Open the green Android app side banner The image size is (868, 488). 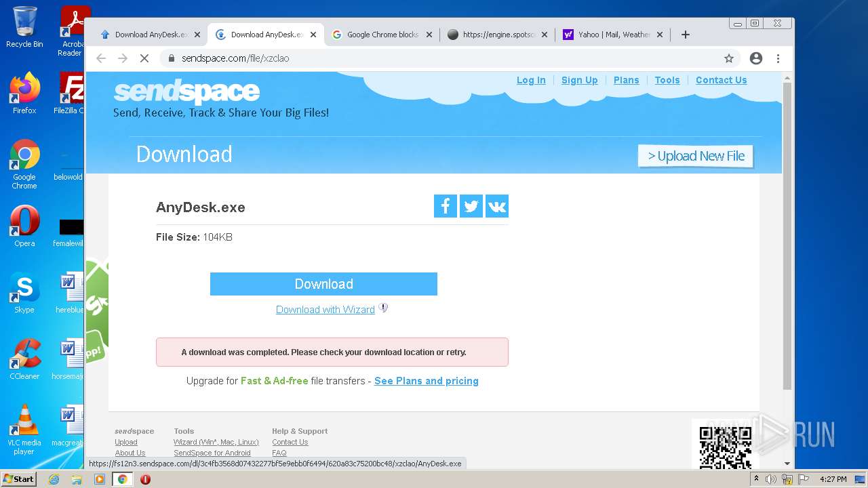pyautogui.click(x=97, y=312)
